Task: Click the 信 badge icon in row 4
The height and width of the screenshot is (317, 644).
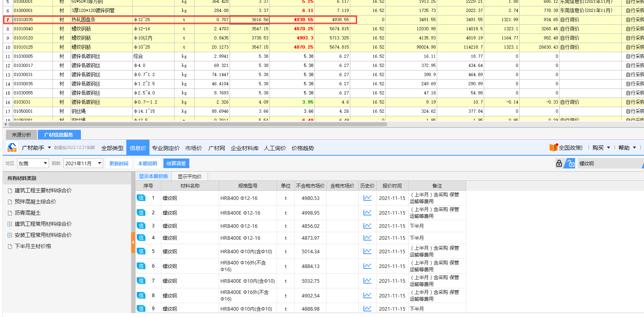Action: (x=141, y=238)
